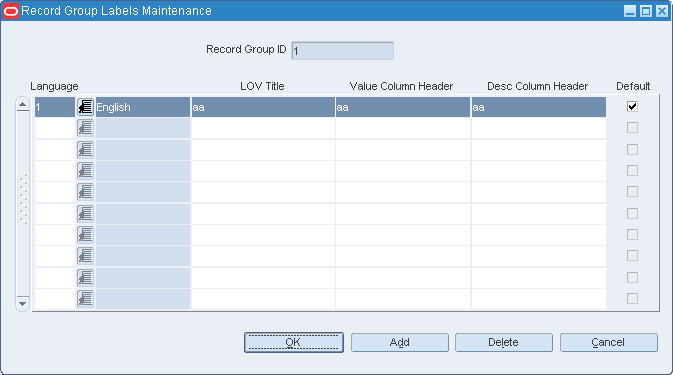673x375 pixels.
Task: Open language list icon in fifth row
Action: [85, 192]
